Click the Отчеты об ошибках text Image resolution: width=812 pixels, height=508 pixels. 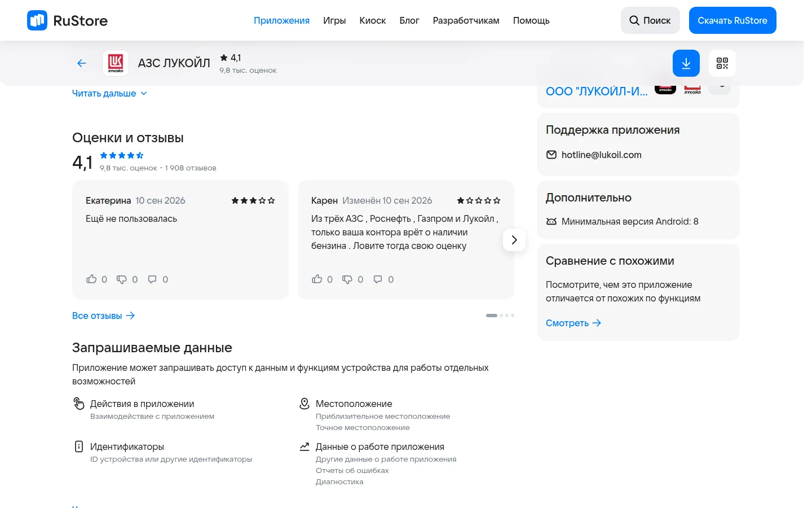pyautogui.click(x=352, y=470)
